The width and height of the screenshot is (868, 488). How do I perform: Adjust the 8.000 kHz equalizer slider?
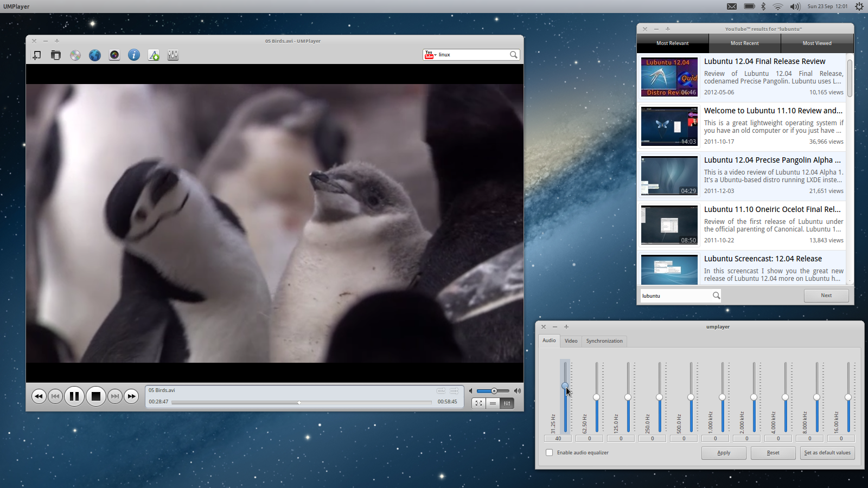pos(817,397)
